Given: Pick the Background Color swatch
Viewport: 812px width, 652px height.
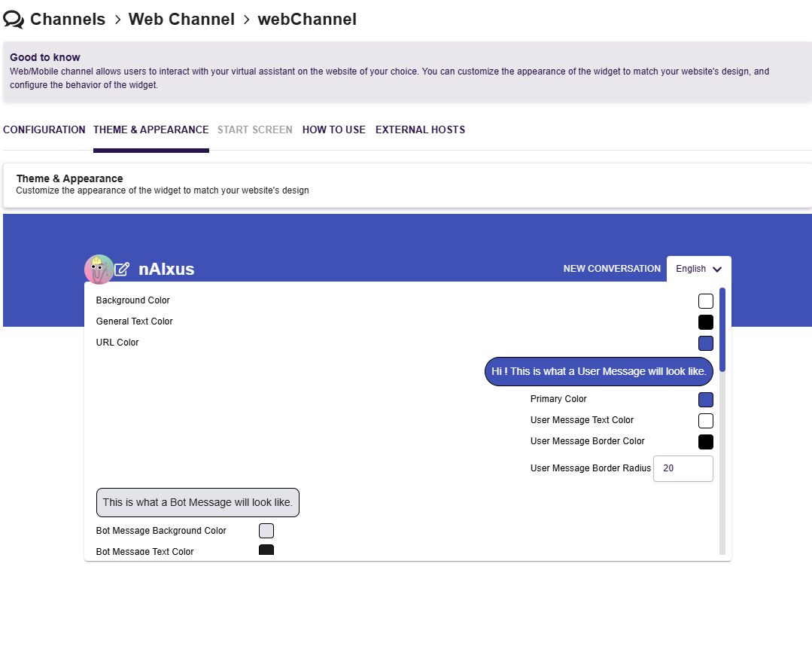Looking at the screenshot, I should [705, 301].
